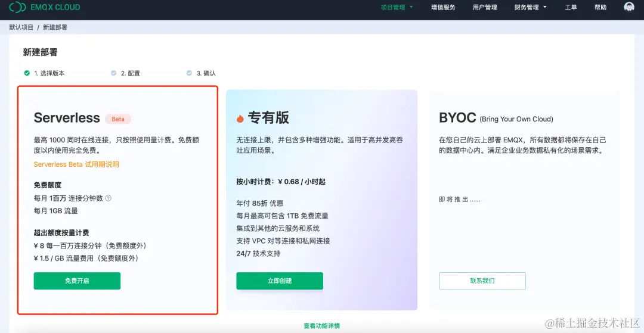Open the 查看功能详情 link
Viewport: 644px width, 333px height.
pyautogui.click(x=321, y=326)
